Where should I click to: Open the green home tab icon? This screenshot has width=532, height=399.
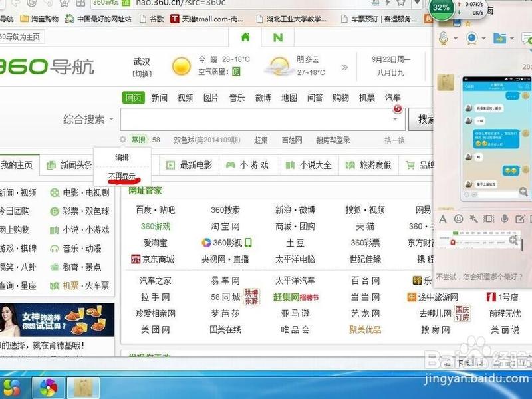(x=245, y=37)
